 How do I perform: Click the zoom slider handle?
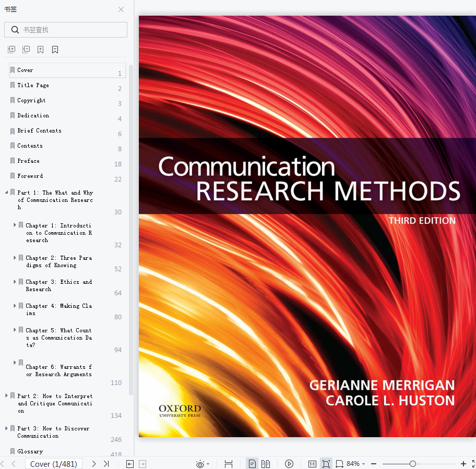click(412, 464)
